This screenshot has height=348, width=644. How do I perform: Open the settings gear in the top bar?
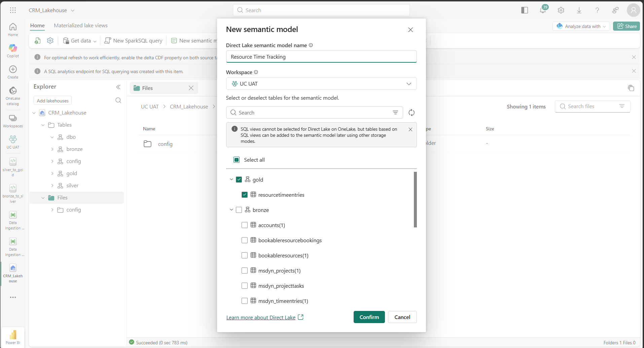[x=561, y=10]
